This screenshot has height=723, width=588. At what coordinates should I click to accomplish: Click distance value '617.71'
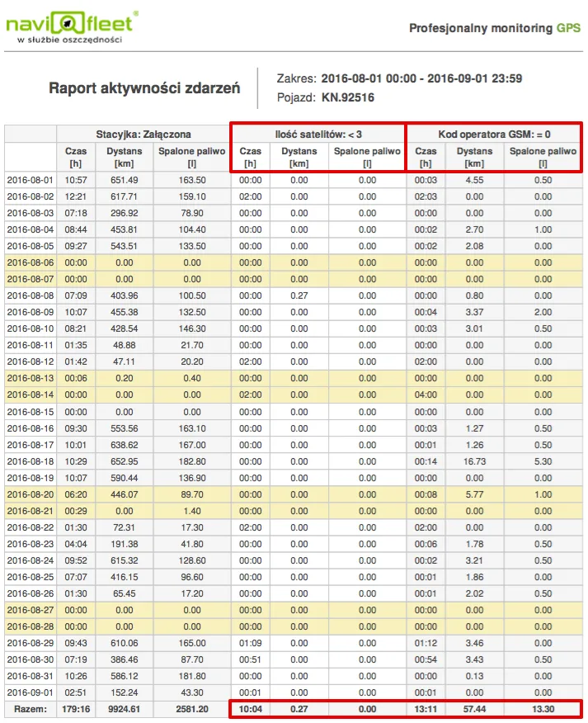124,197
